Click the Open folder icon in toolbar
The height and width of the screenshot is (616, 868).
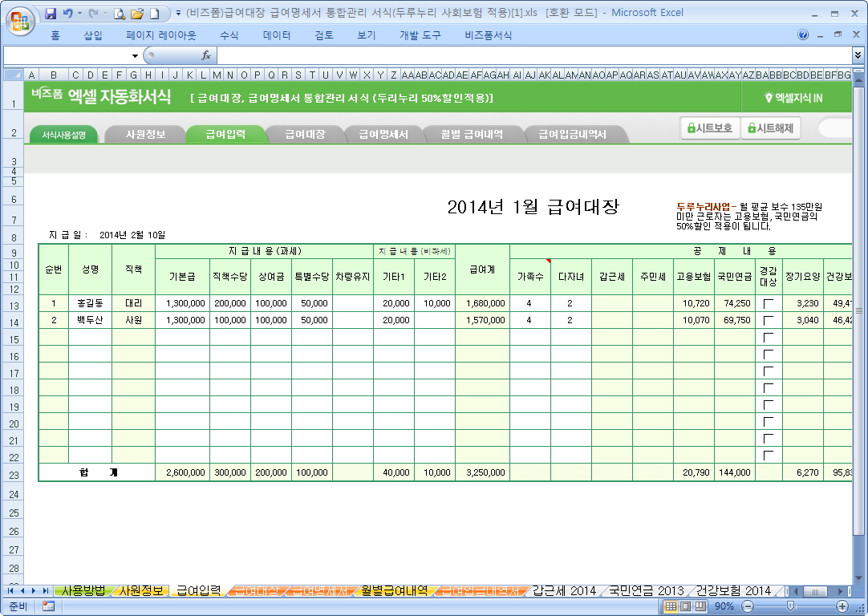[x=137, y=14]
